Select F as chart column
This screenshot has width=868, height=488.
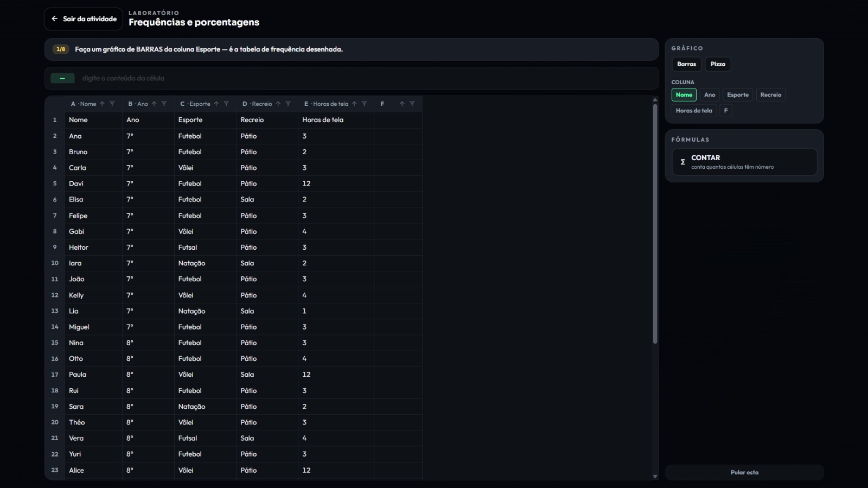(x=726, y=111)
